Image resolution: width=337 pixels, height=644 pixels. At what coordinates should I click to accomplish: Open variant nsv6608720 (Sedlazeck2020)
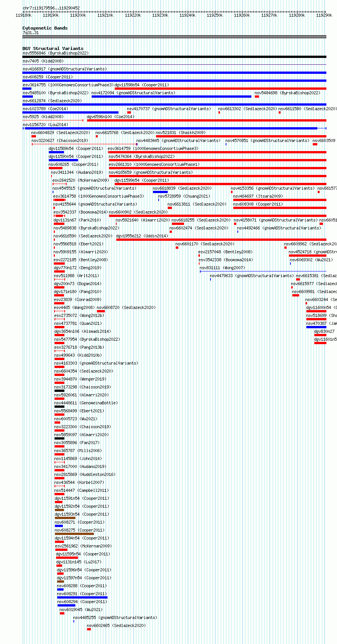(126, 307)
